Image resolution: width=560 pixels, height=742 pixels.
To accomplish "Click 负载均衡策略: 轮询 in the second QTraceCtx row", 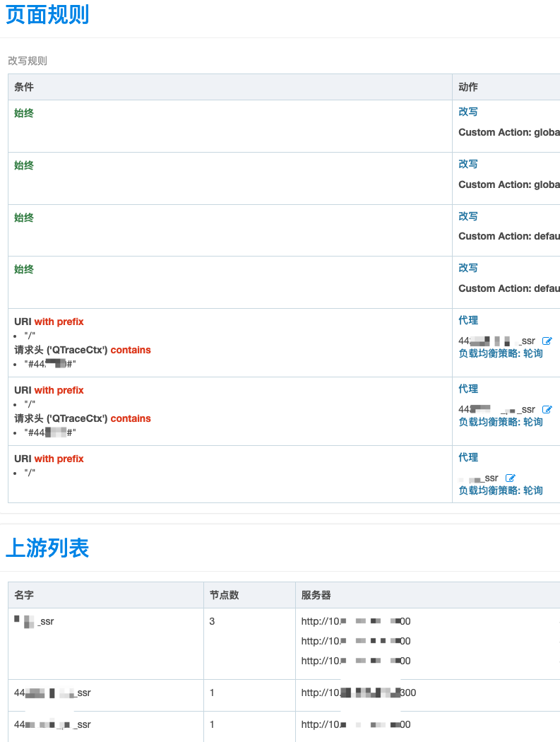I will click(x=501, y=422).
